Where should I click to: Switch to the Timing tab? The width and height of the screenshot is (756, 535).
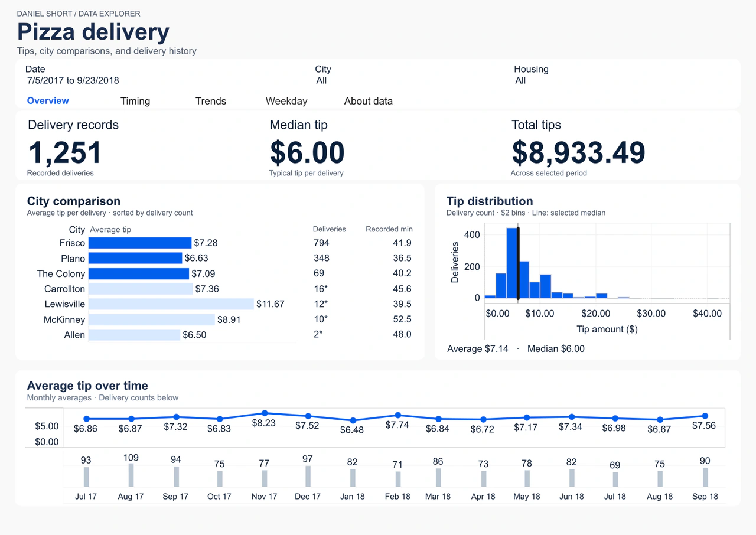(x=135, y=101)
